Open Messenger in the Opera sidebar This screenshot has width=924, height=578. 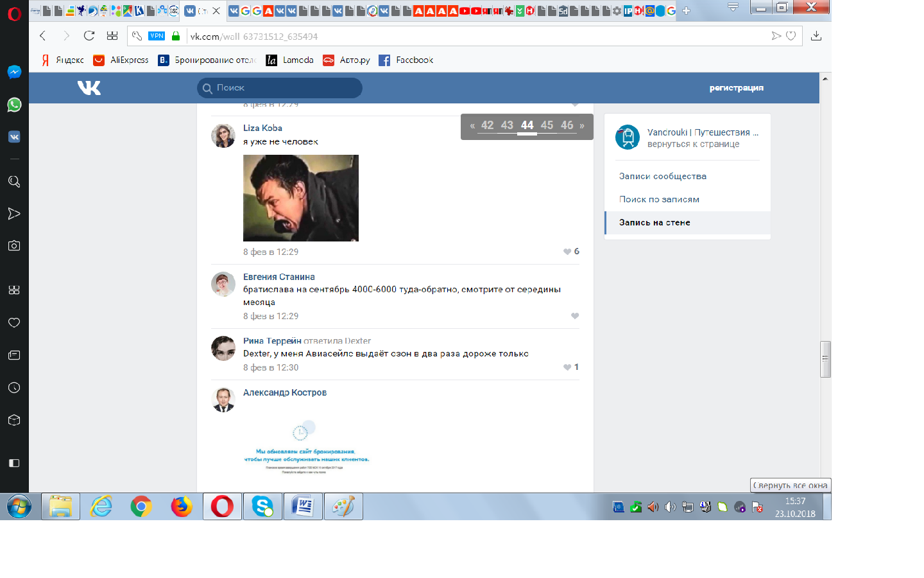[14, 72]
